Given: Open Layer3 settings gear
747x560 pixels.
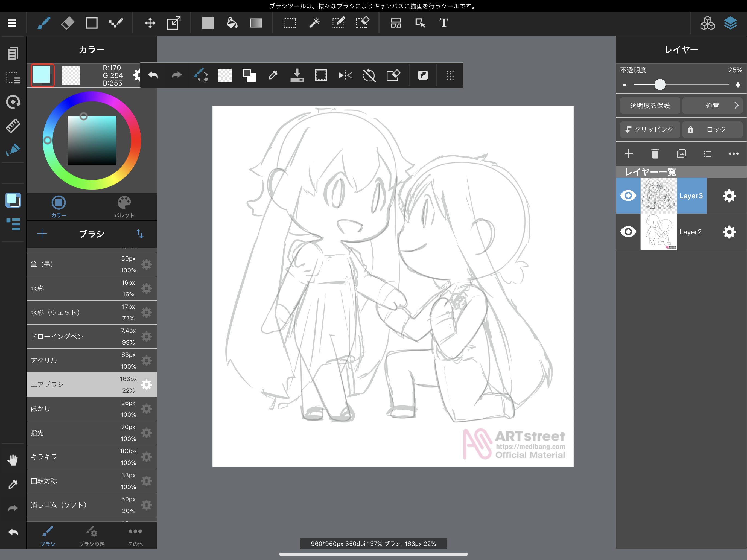Looking at the screenshot, I should (729, 196).
